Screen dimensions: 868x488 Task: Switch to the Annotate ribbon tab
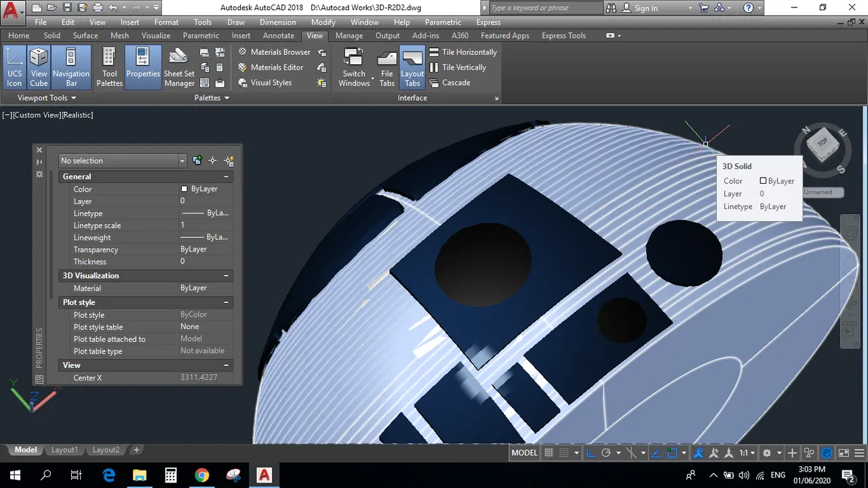[x=279, y=35]
